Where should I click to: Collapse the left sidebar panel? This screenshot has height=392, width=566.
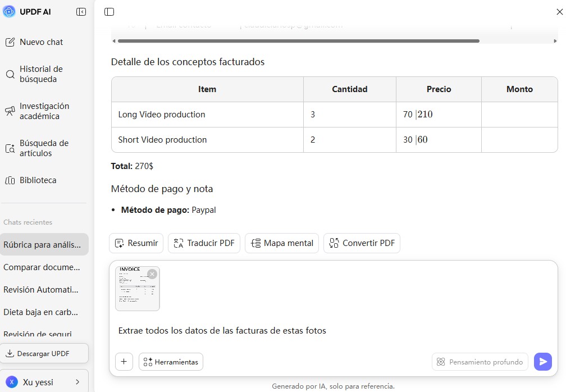80,11
